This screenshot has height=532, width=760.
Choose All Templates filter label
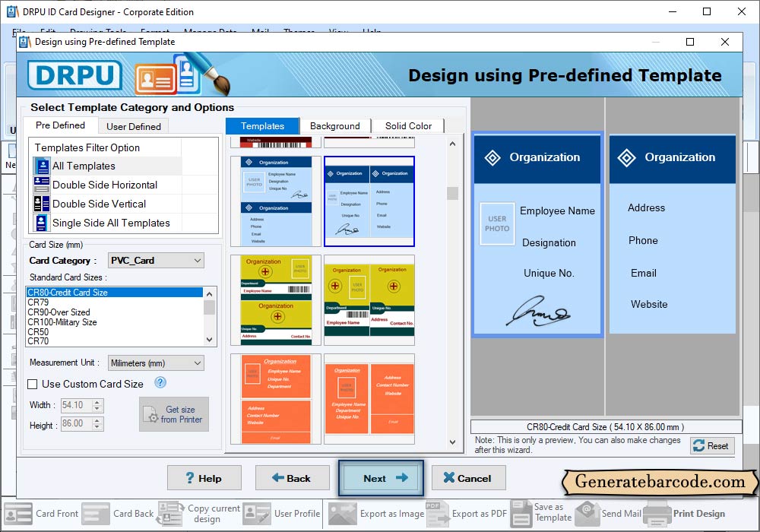click(84, 166)
